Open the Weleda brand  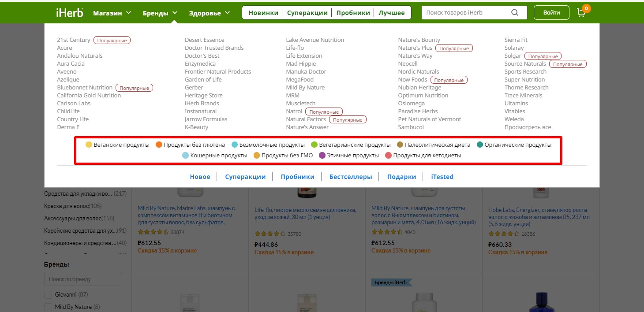514,119
